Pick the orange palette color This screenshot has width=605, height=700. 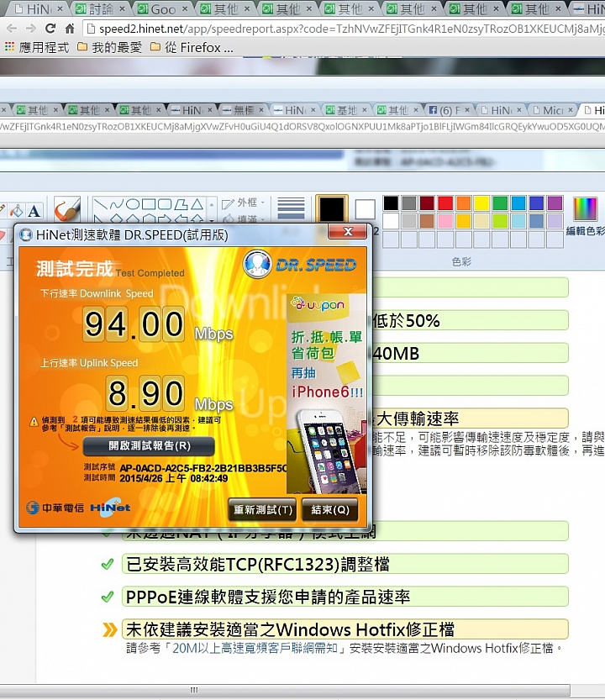click(464, 203)
